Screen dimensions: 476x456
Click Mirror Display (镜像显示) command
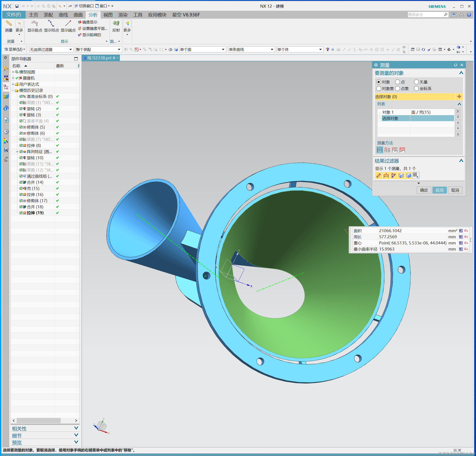point(88,22)
